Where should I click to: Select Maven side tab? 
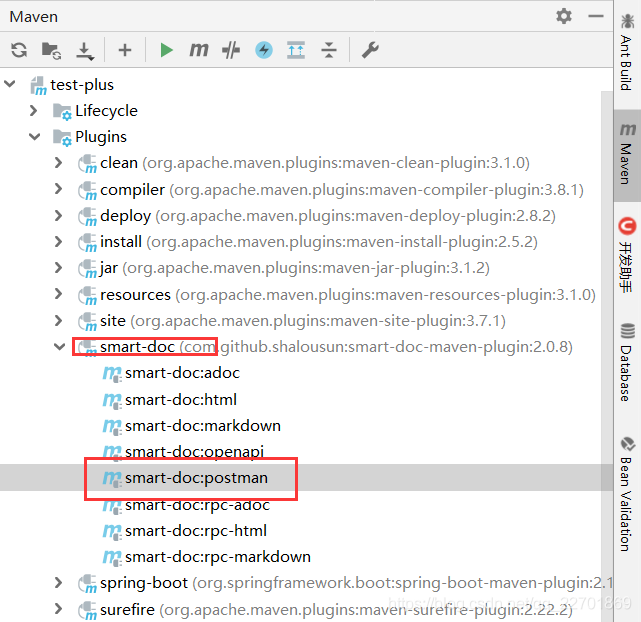[x=627, y=154]
